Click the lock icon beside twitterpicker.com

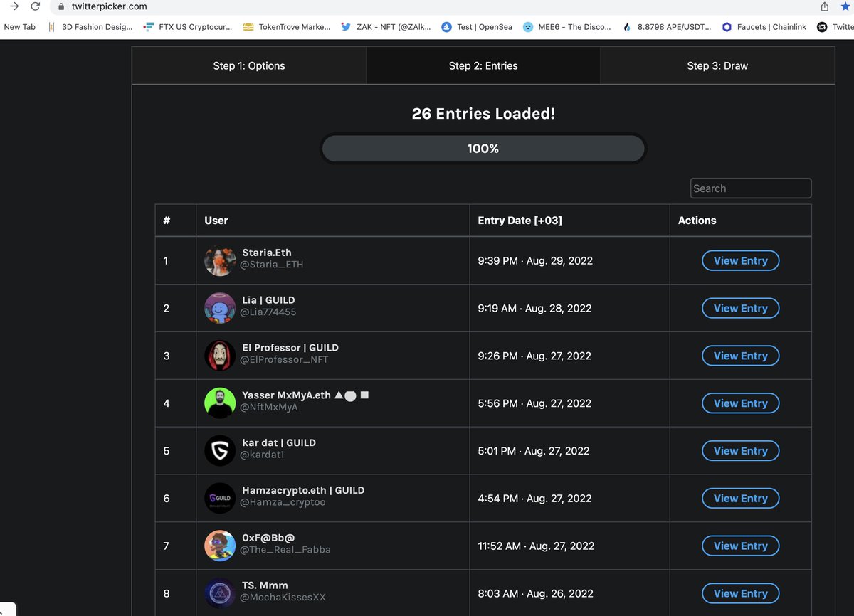pyautogui.click(x=61, y=6)
